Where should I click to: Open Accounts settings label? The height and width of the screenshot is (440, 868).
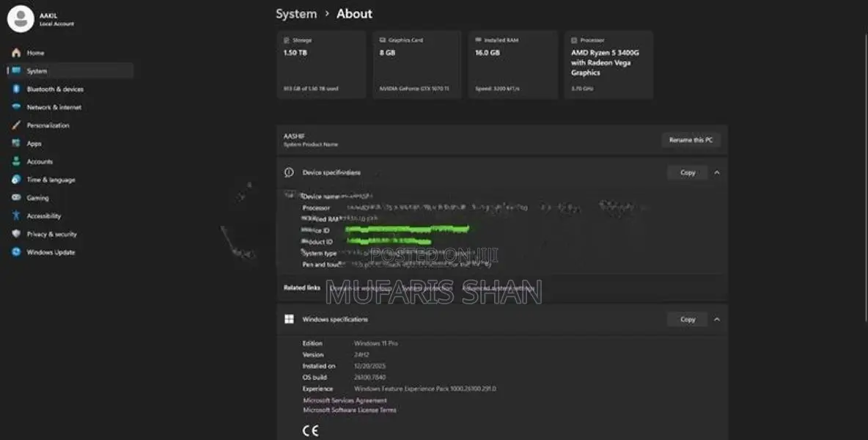pos(40,161)
